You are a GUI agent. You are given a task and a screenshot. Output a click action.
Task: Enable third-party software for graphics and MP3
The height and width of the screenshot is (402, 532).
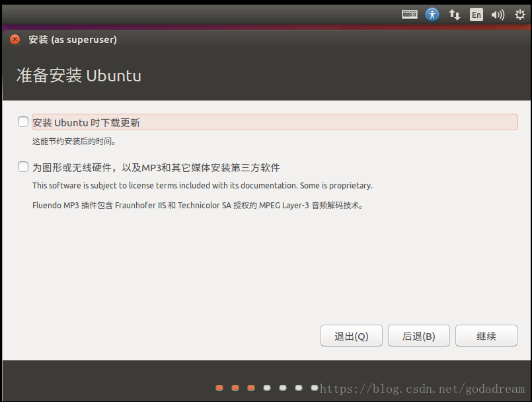[23, 167]
